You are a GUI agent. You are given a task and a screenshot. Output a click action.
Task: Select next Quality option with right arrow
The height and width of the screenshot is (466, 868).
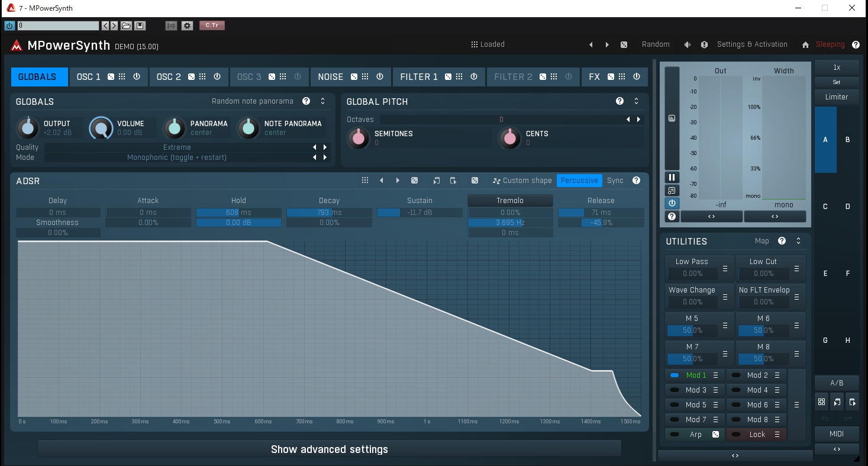click(x=325, y=147)
